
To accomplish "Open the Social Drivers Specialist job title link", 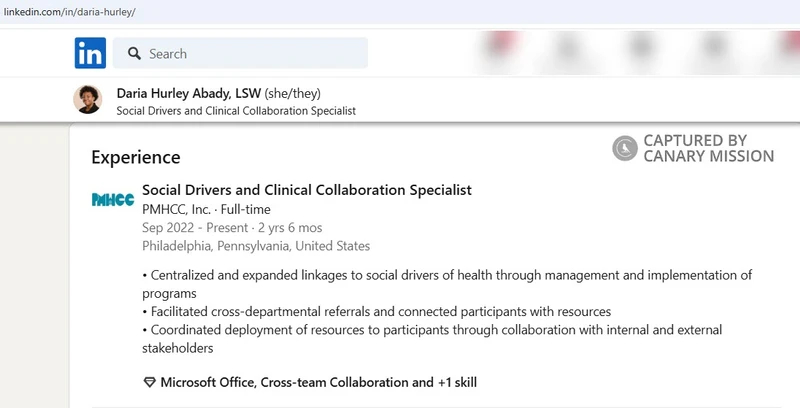I will [x=307, y=190].
